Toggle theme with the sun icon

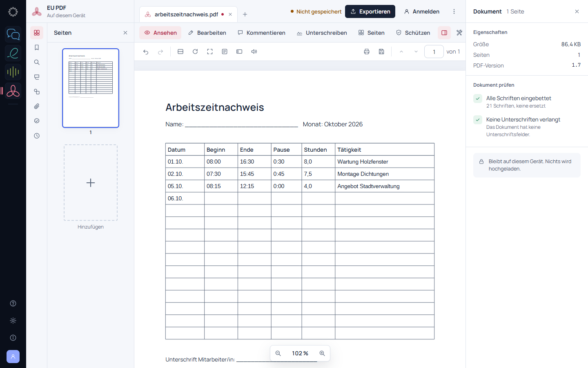click(x=13, y=321)
